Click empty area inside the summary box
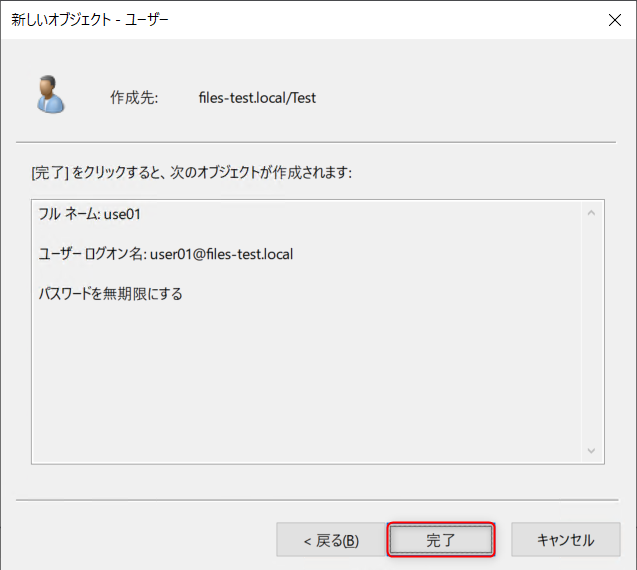Image resolution: width=637 pixels, height=570 pixels. coord(300,390)
